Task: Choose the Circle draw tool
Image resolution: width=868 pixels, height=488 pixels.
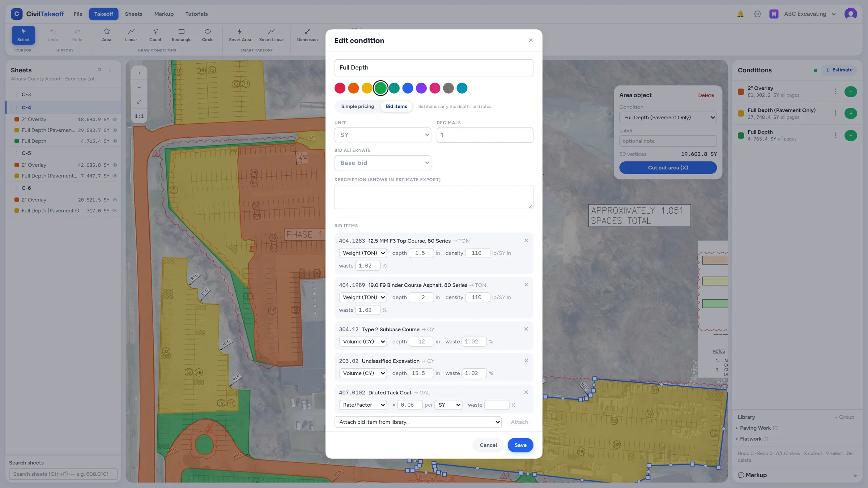Action: pos(208,35)
